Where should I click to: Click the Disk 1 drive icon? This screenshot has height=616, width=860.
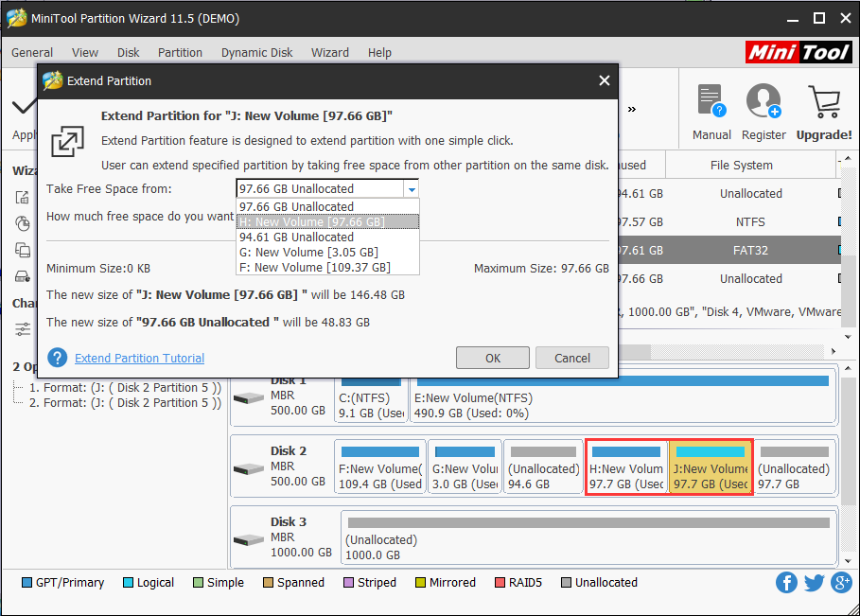point(249,397)
